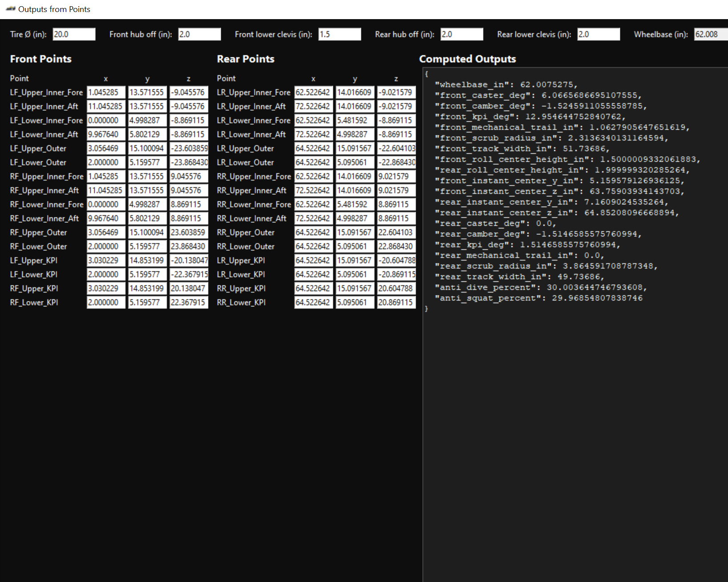Click the LF_Upper_Outer row label

[38, 149]
